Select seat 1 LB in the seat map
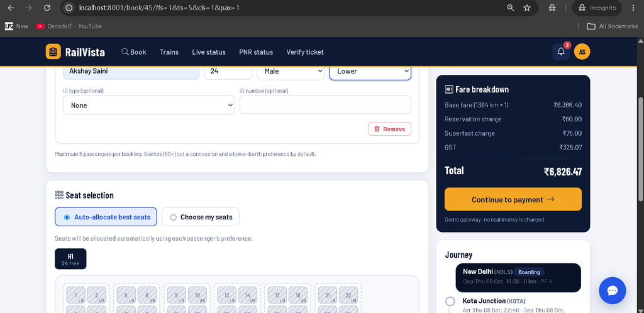Screen dimensions: 644x313 tap(76, 295)
